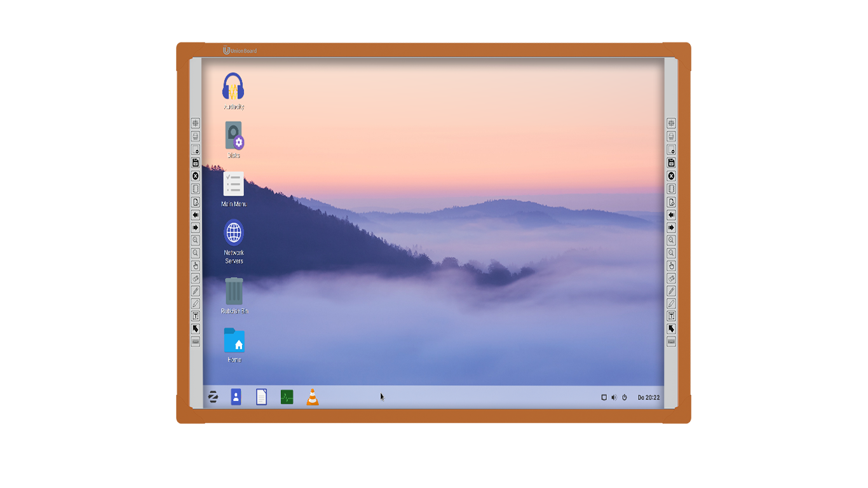Select the hand tool on left whiteboard strip

(x=196, y=266)
